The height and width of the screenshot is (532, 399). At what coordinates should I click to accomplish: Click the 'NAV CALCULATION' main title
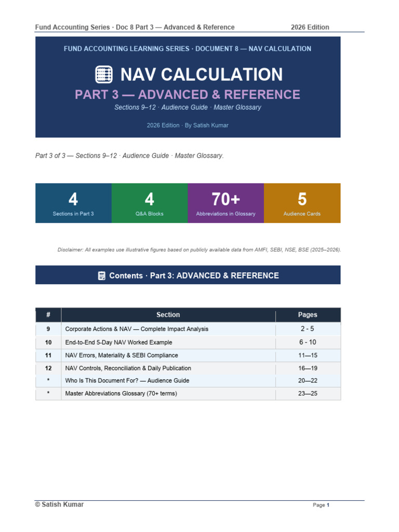pyautogui.click(x=202, y=74)
